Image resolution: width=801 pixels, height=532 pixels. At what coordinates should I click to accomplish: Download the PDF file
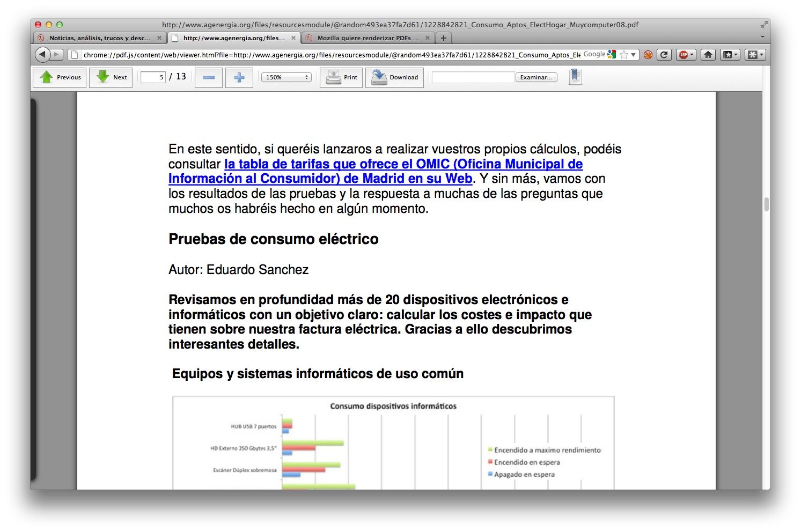395,77
